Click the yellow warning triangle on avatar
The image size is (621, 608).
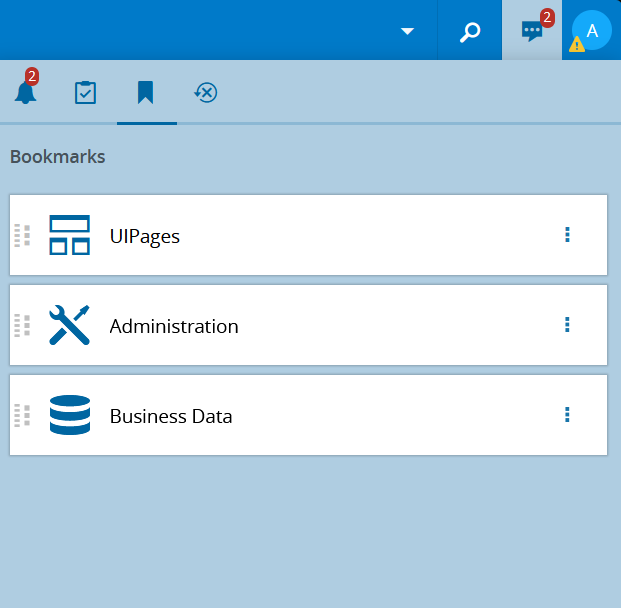(577, 44)
